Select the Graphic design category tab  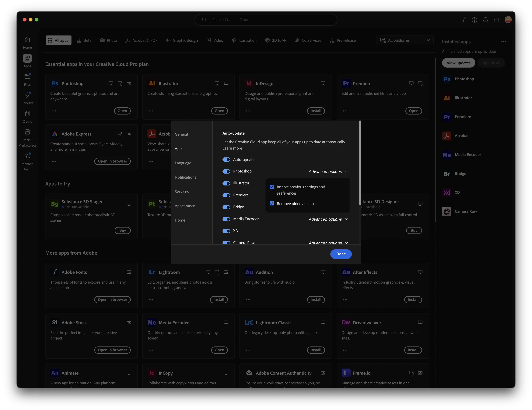tap(182, 40)
